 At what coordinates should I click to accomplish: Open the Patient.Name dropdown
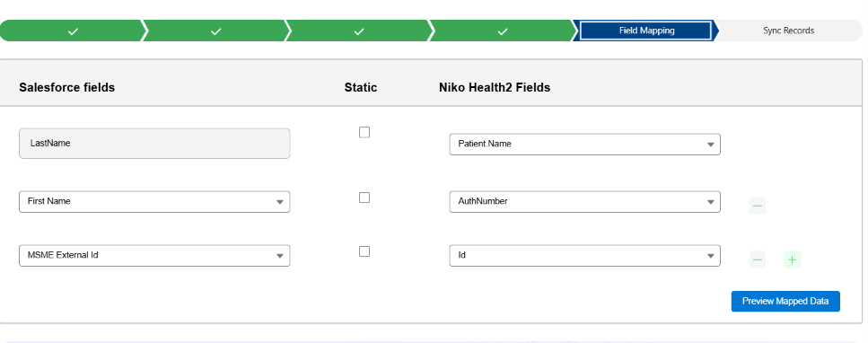[584, 144]
